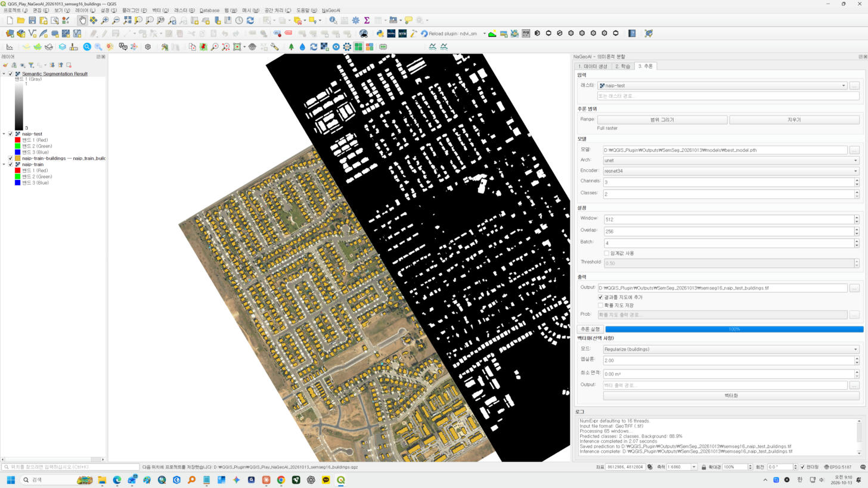
Task: Click the Zoom In magnifier tool
Action: [105, 20]
